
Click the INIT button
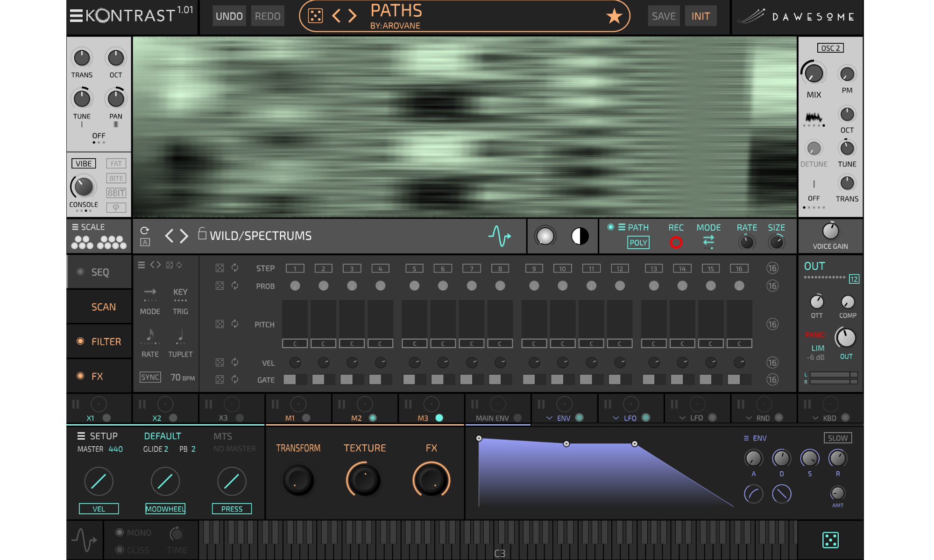[700, 16]
